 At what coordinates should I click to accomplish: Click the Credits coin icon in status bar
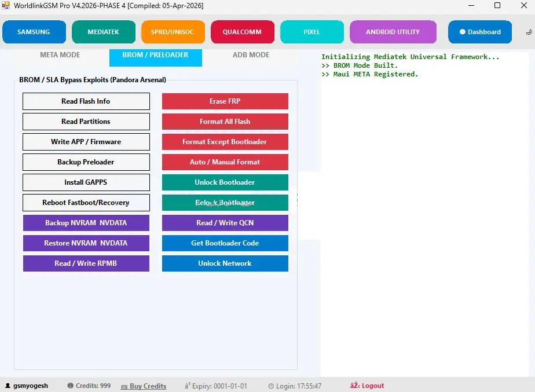70,386
